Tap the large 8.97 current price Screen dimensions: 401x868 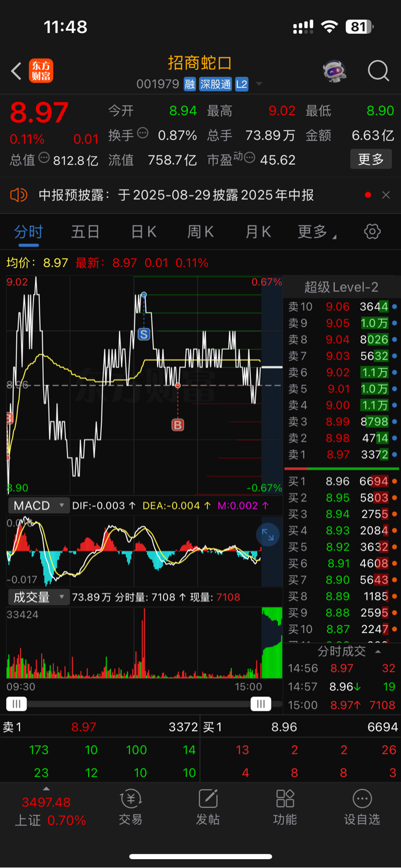39,112
